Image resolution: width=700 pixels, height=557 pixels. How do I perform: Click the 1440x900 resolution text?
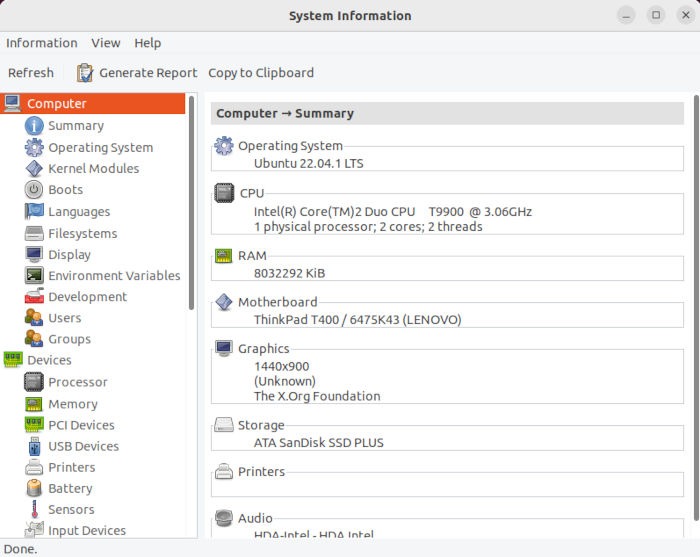[282, 366]
